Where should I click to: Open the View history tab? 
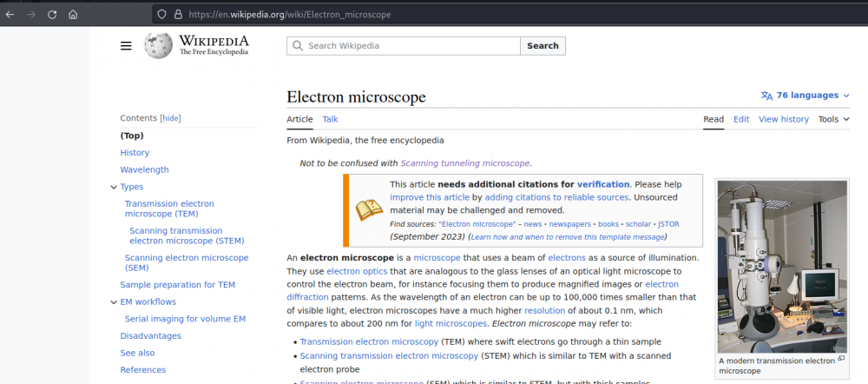tap(783, 119)
